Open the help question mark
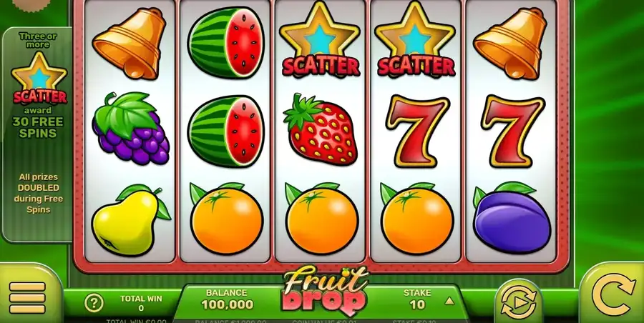Viewport: 644px width, 323px height. [94, 303]
